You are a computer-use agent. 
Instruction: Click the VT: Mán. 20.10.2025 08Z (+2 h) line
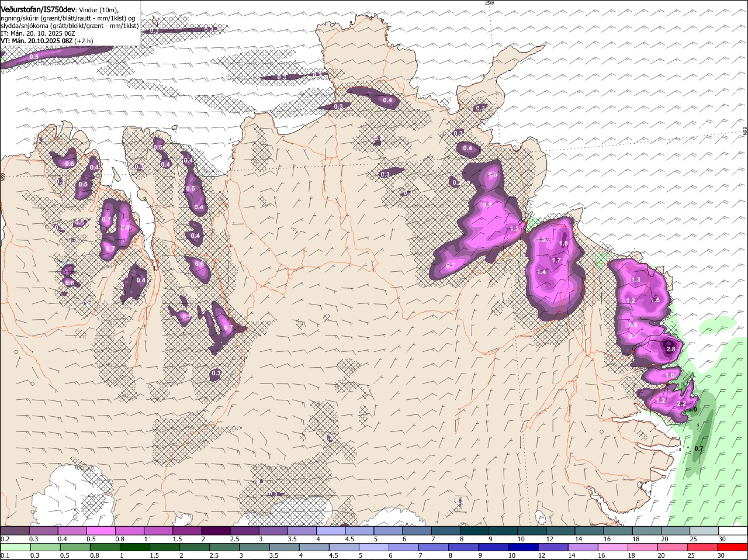click(x=47, y=41)
